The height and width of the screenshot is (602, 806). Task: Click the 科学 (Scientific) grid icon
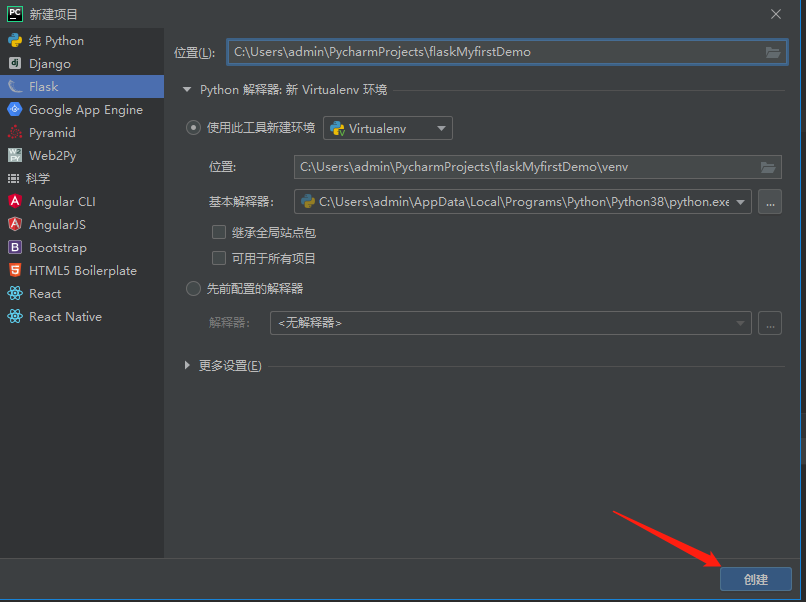pos(13,178)
